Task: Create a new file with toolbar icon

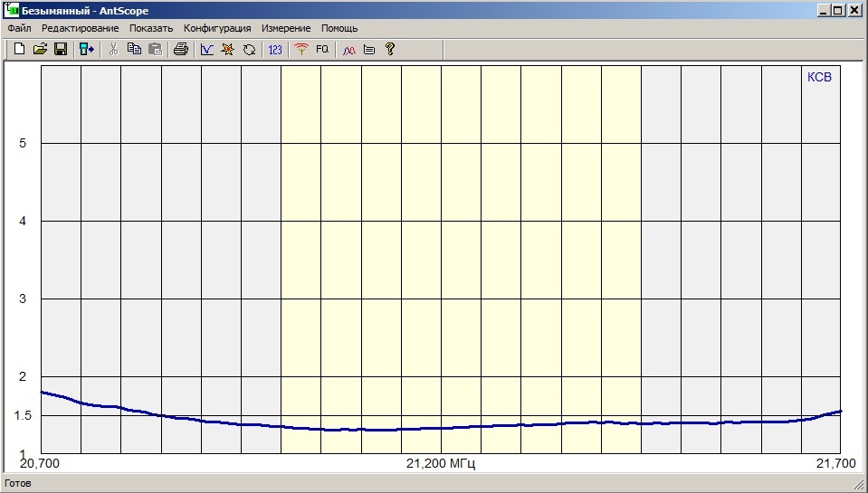Action: click(19, 49)
